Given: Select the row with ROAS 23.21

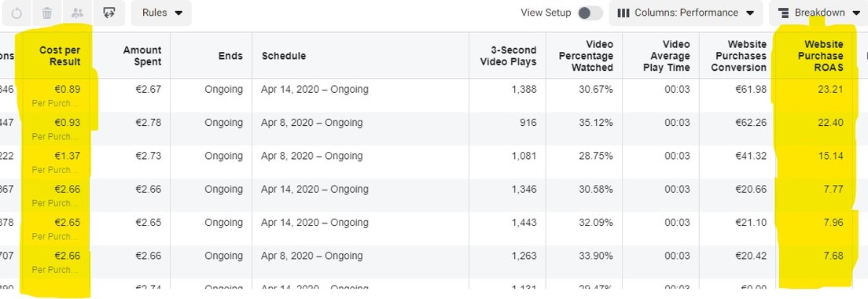Looking at the screenshot, I should [x=434, y=95].
